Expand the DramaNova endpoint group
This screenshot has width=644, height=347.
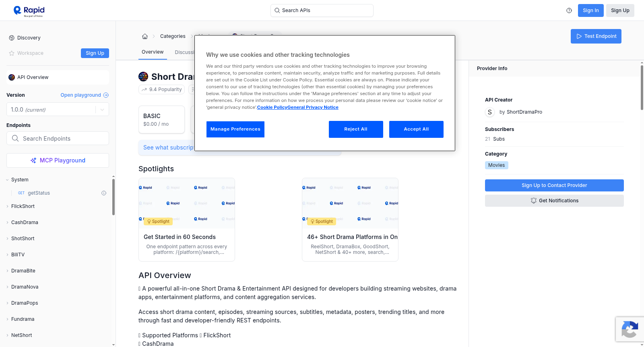pos(7,287)
